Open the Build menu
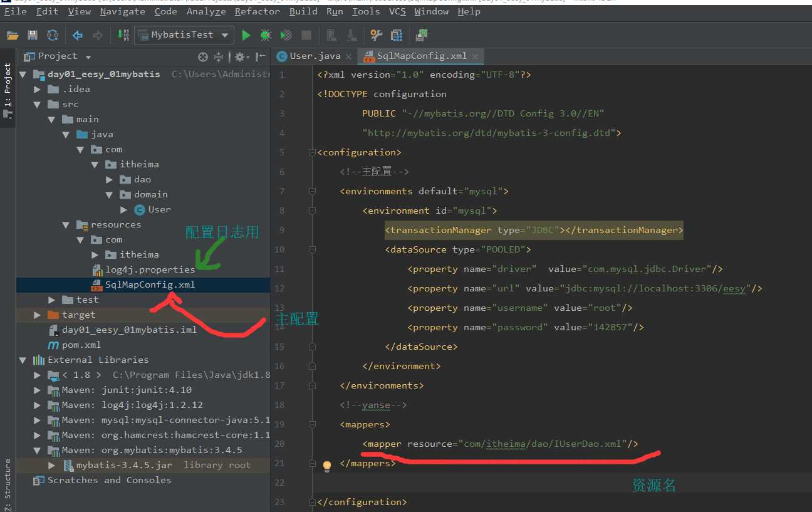812x512 pixels. point(303,11)
